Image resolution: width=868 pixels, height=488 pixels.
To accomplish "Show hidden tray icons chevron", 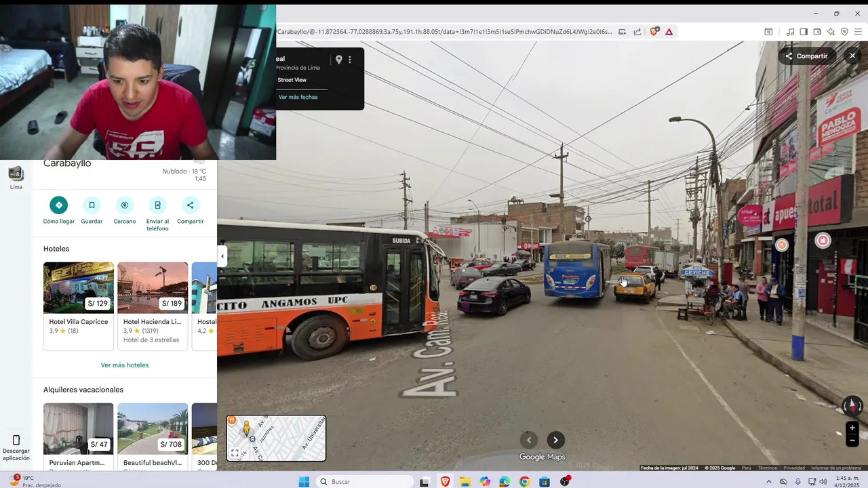I will pos(768,482).
